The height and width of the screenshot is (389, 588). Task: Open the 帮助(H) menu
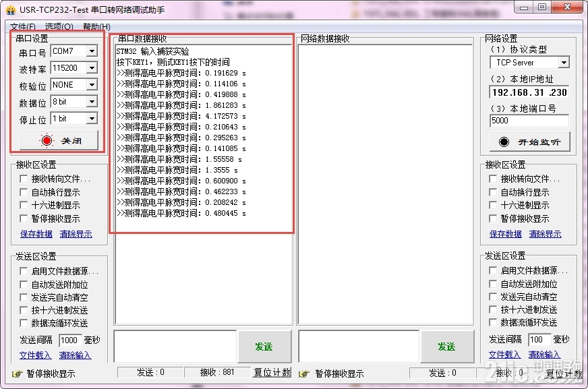point(96,26)
